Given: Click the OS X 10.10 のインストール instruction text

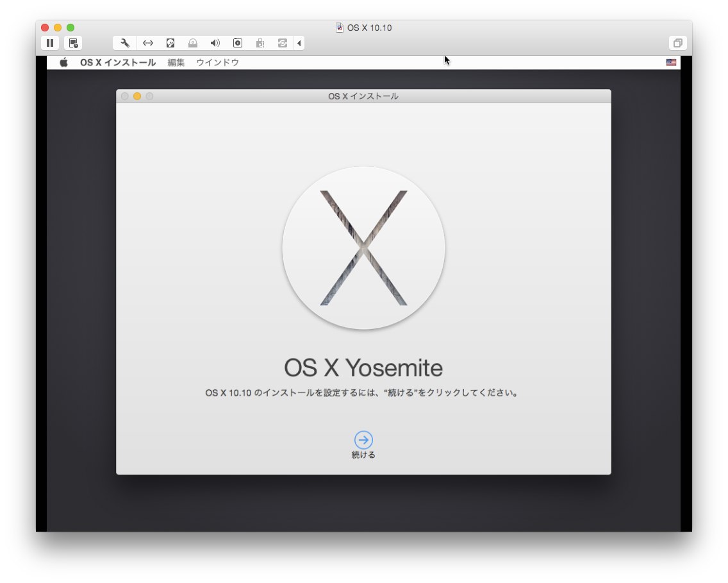Looking at the screenshot, I should pyautogui.click(x=362, y=393).
